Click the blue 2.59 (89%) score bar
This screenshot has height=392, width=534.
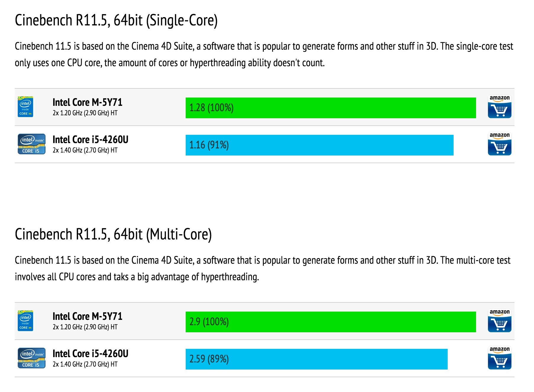(x=316, y=359)
